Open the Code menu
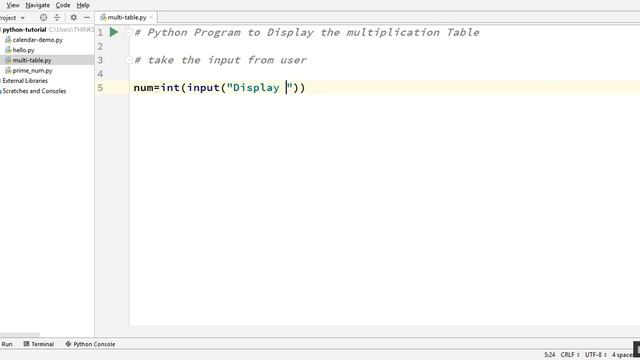Image resolution: width=640 pixels, height=360 pixels. coord(63,5)
